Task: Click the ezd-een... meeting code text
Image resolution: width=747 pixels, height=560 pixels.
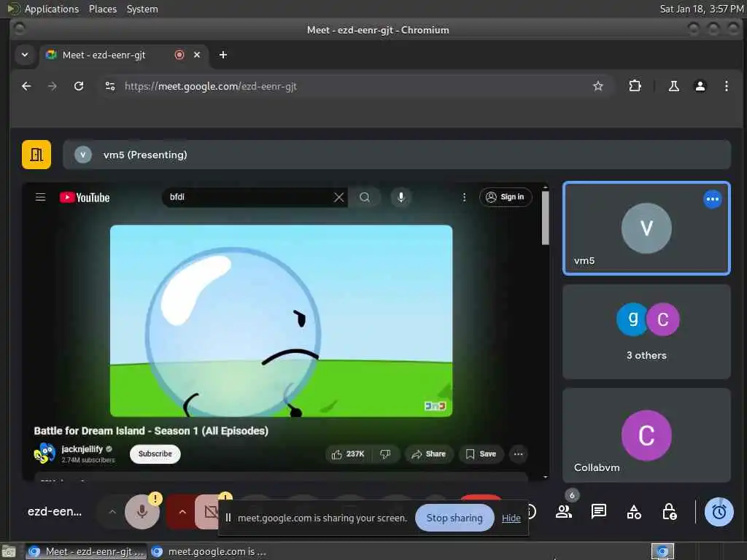Action: point(55,512)
